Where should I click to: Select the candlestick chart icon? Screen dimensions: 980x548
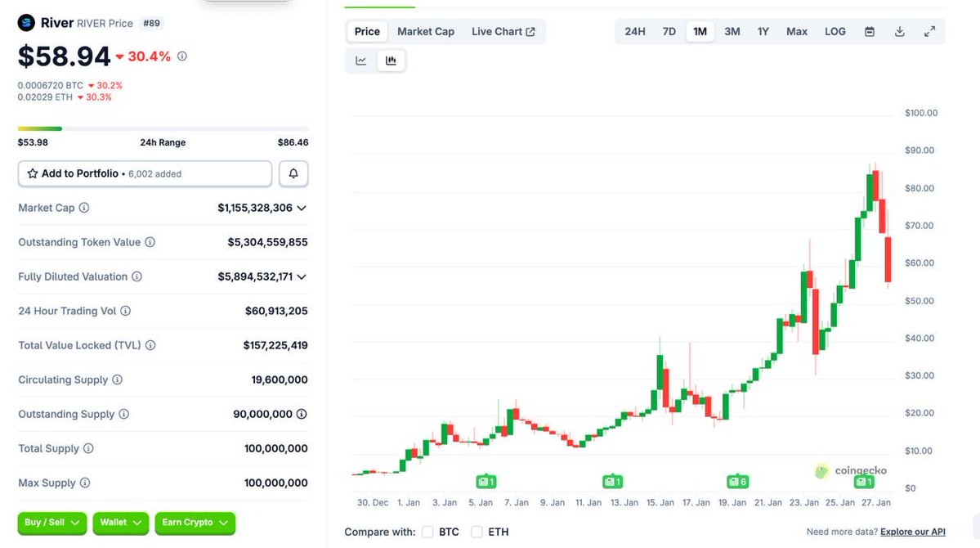(x=391, y=61)
